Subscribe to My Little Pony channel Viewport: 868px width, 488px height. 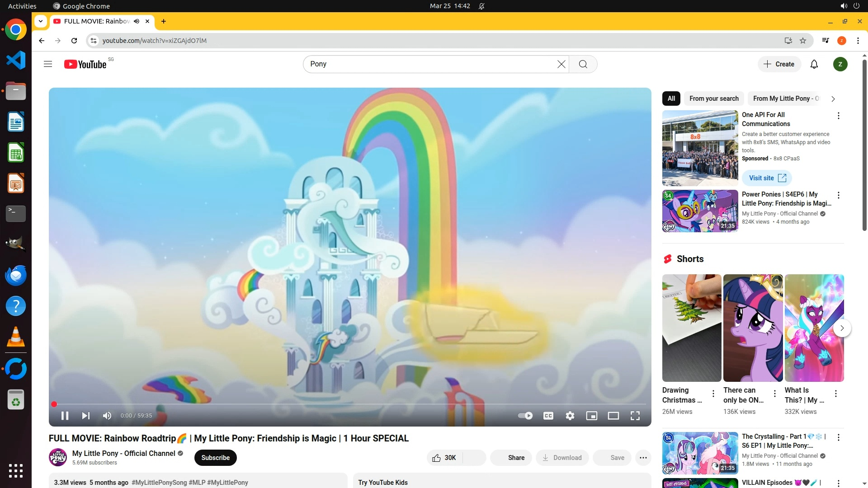pyautogui.click(x=215, y=458)
